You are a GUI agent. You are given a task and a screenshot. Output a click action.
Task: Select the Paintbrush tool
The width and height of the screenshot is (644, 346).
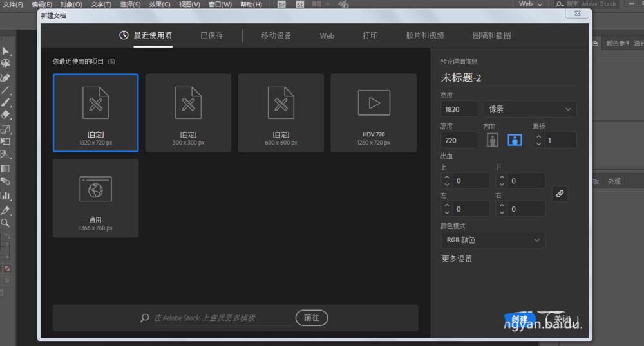click(x=5, y=102)
